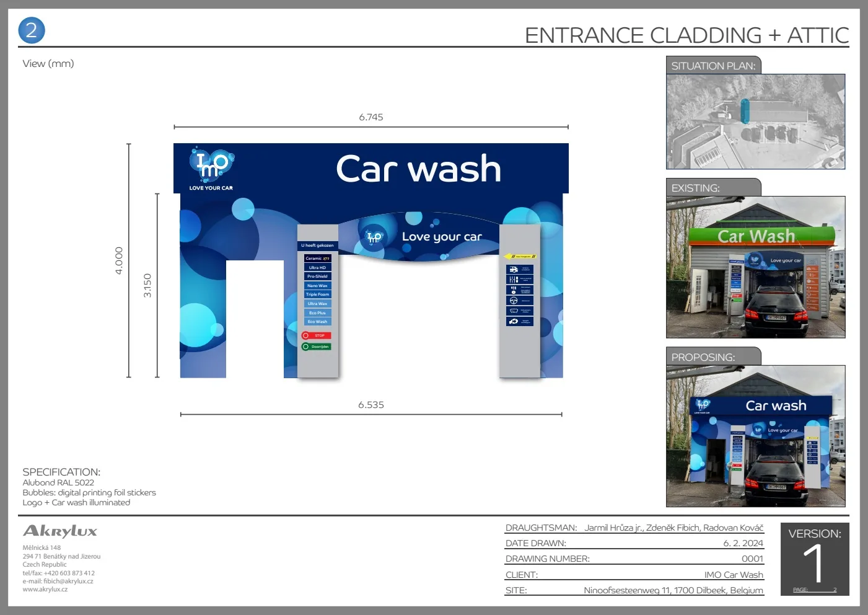Click the 'PROPOSING:' tab label
Image resolution: width=868 pixels, height=615 pixels.
pyautogui.click(x=703, y=357)
